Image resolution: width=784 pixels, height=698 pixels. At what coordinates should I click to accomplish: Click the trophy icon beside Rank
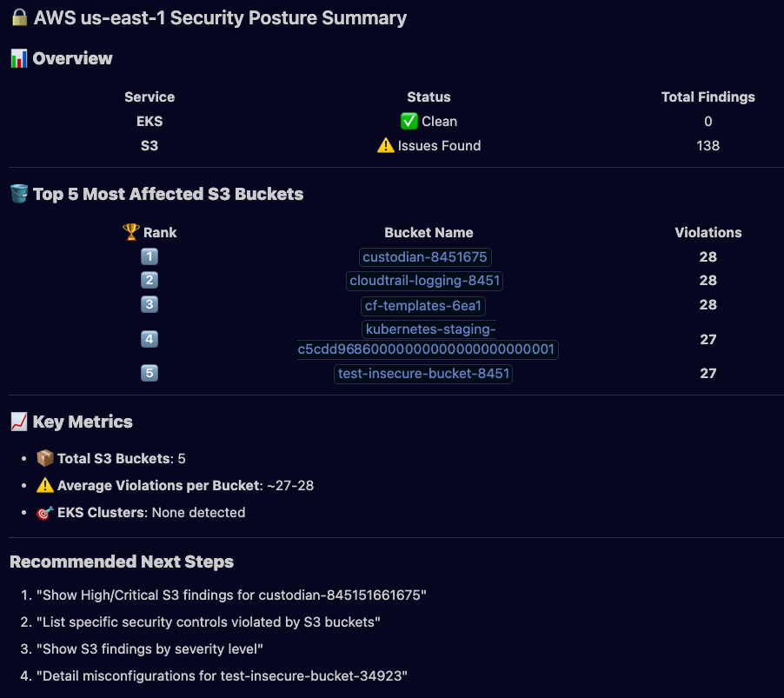click(x=131, y=232)
